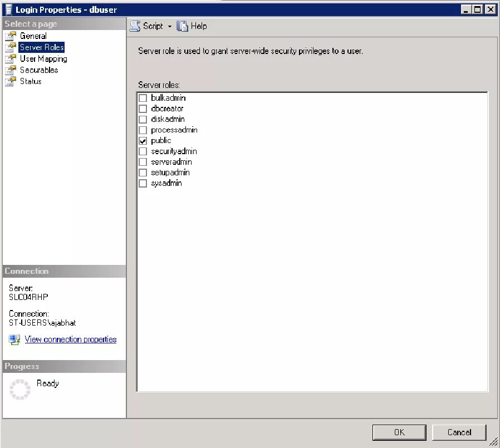Select the public role label
Viewport: 500px width, 448px height.
pos(161,140)
